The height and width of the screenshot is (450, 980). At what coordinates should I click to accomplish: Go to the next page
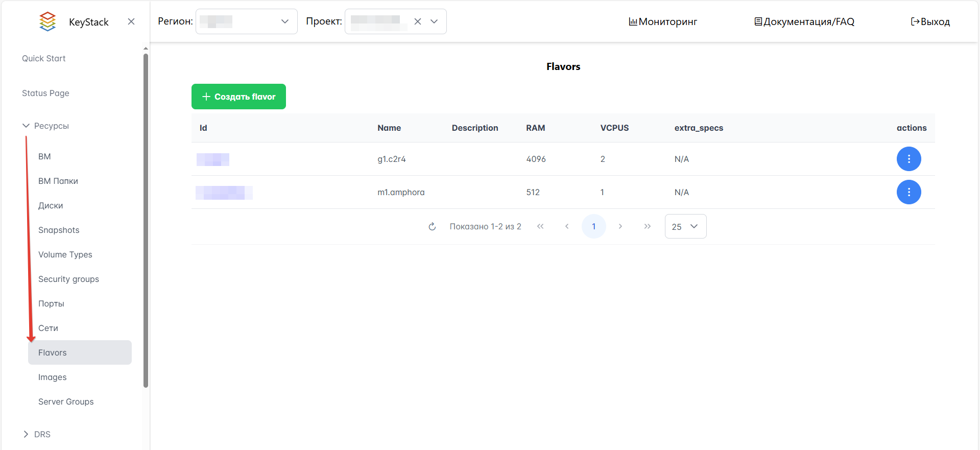pyautogui.click(x=620, y=226)
